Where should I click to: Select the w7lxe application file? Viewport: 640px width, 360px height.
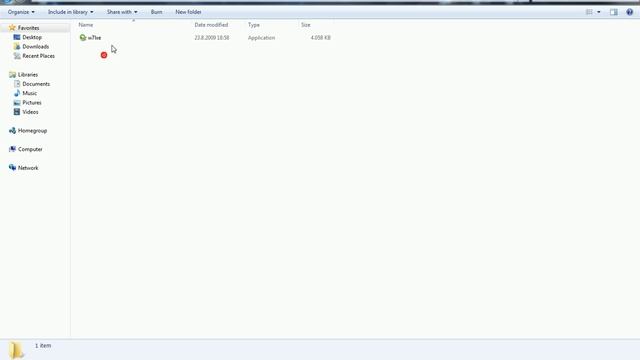pos(94,38)
